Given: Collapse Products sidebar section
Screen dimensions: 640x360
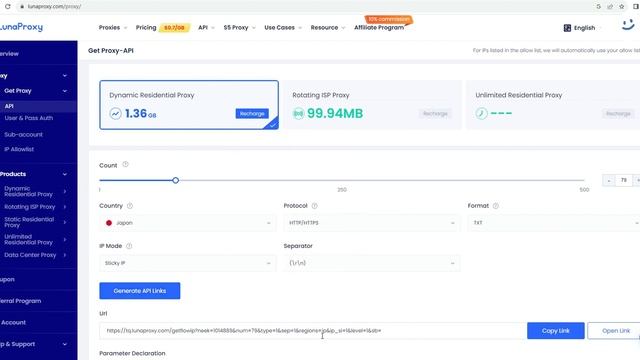Looking at the screenshot, I should pos(65,174).
